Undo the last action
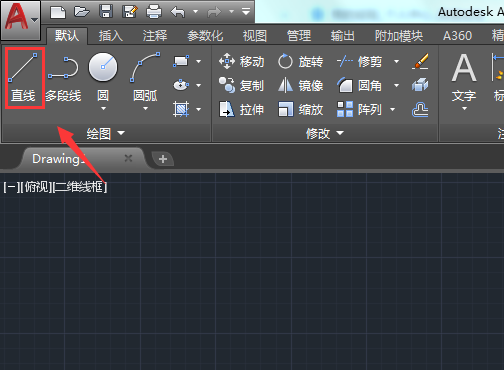504x370 pixels. click(x=177, y=12)
